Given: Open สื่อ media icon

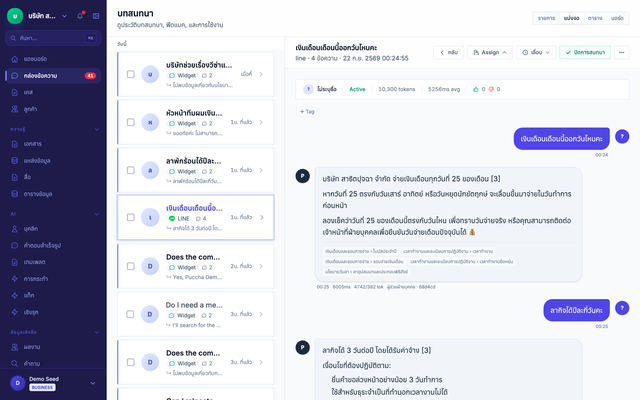Looking at the screenshot, I should click(x=15, y=177).
